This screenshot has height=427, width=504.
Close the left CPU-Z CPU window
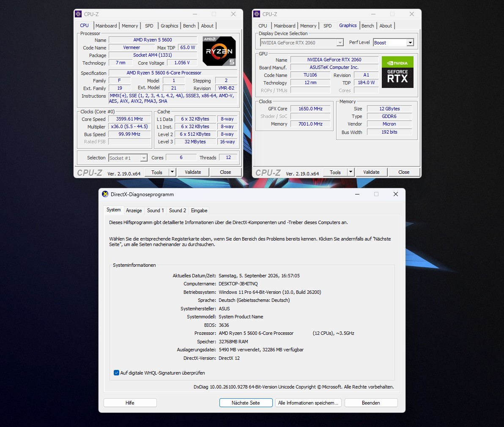(x=233, y=14)
